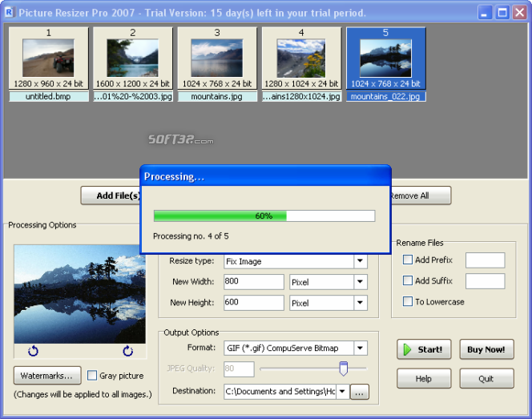532x419 pixels.
Task: Click the Add Prefix text field
Action: (x=486, y=260)
